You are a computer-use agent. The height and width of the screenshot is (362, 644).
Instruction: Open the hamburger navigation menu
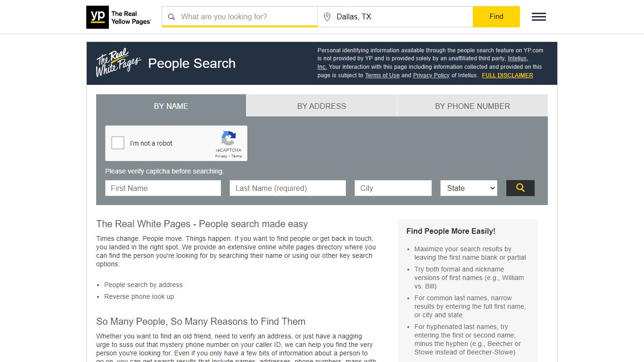538,16
